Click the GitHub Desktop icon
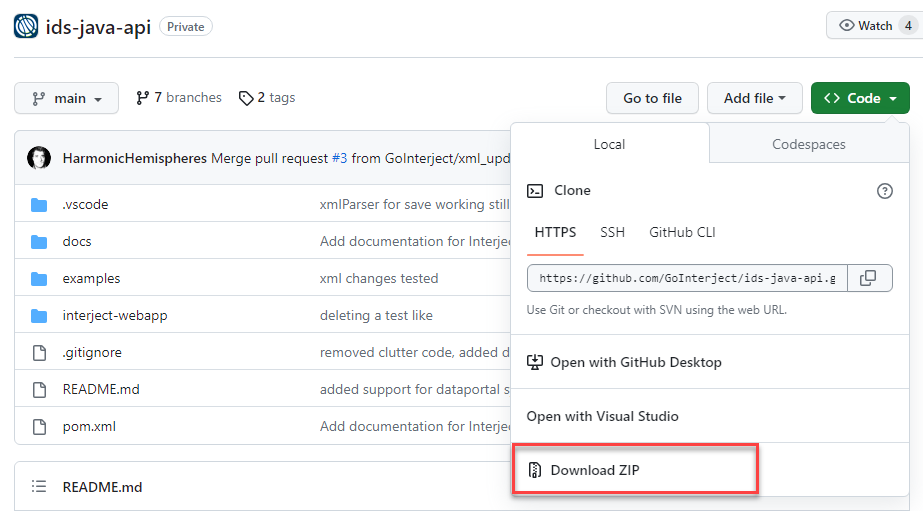 (534, 362)
